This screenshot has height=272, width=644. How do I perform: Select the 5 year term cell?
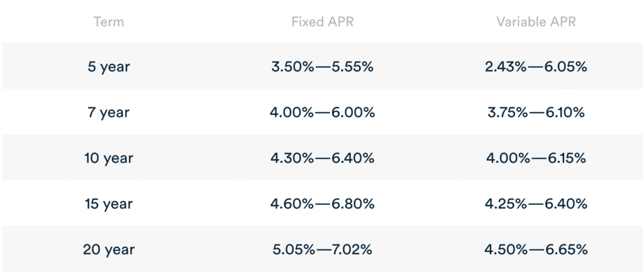pyautogui.click(x=109, y=67)
